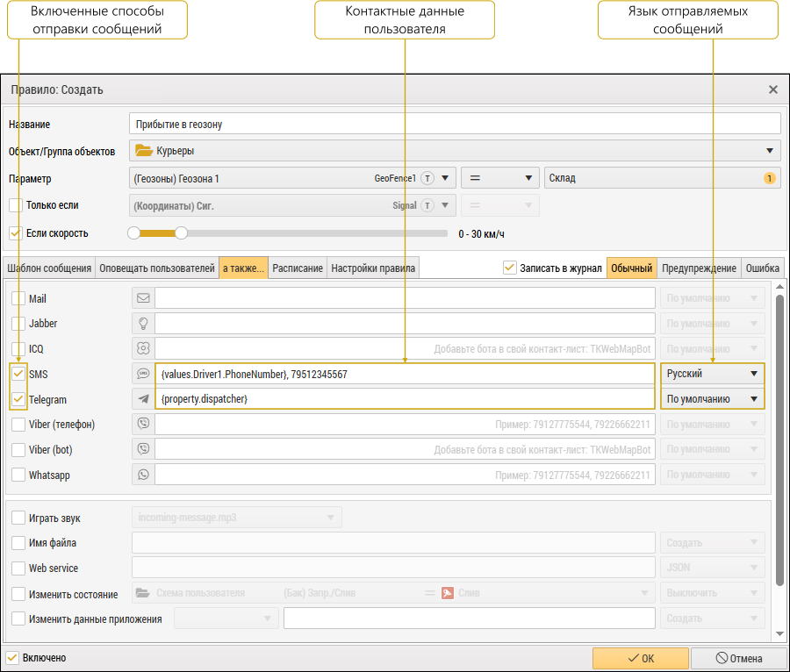Viewport: 790px width, 672px height.
Task: Click the right speed slider handle
Action: (181, 233)
